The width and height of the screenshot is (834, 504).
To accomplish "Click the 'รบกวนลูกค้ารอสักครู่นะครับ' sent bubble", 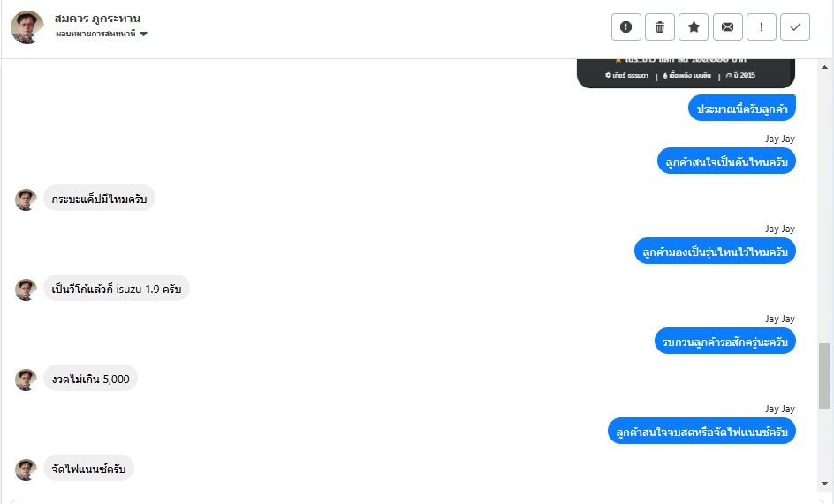I will [x=728, y=342].
